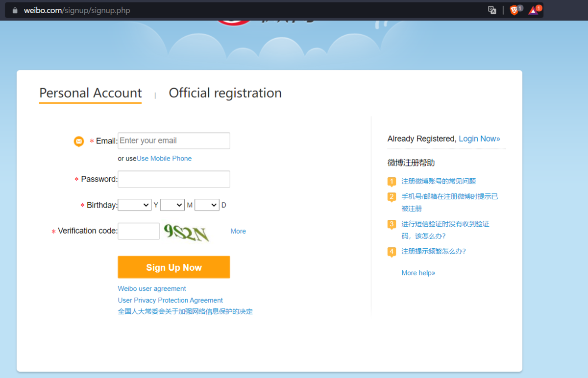Screen dimensions: 588x378
Task: Open User Privacy Protection Agreement link
Action: point(171,301)
